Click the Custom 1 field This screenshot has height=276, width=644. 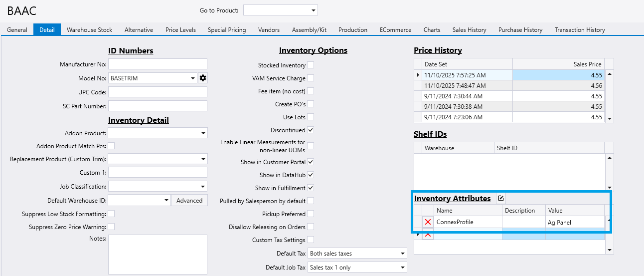click(x=158, y=172)
